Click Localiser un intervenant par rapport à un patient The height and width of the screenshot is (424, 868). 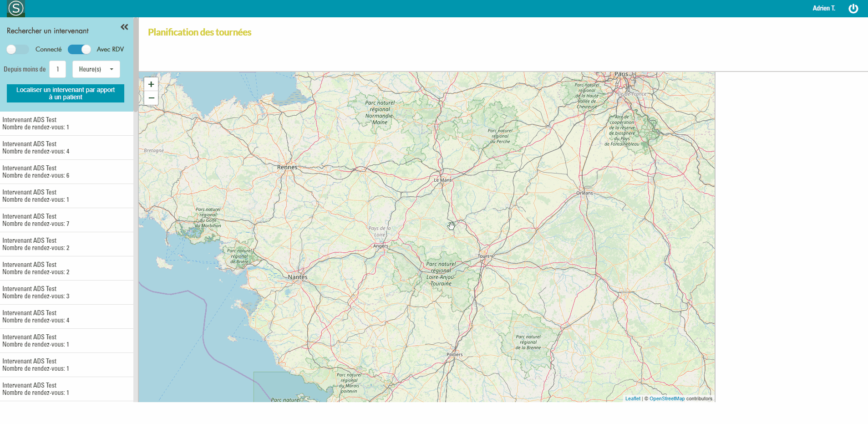coord(66,93)
